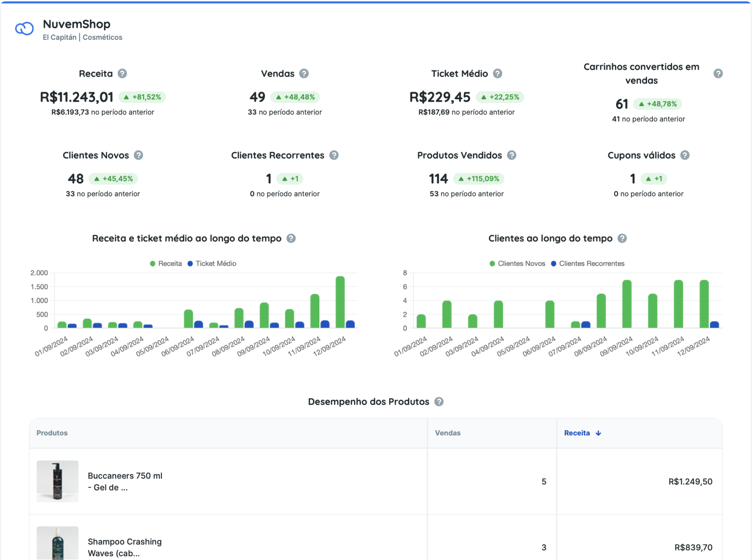
Task: Click the NuvemShop cloud logo
Action: (x=24, y=29)
